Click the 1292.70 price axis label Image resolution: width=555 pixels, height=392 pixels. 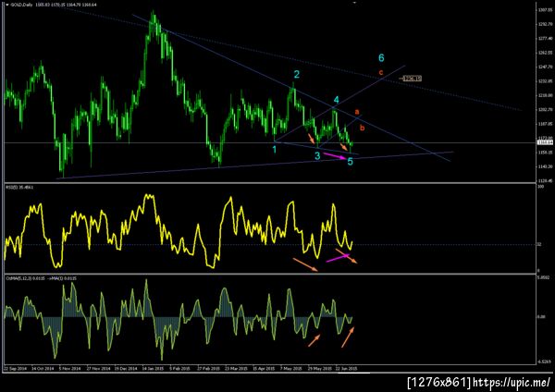point(546,24)
